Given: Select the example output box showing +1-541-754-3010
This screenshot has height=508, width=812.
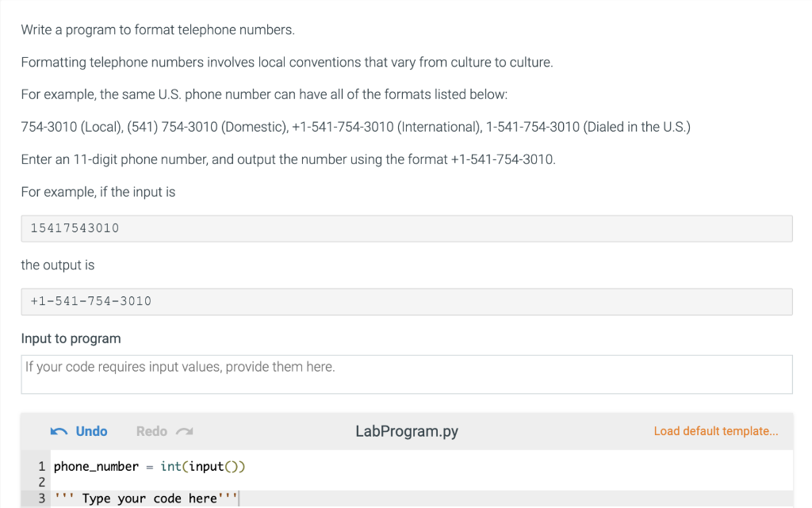Looking at the screenshot, I should click(406, 301).
